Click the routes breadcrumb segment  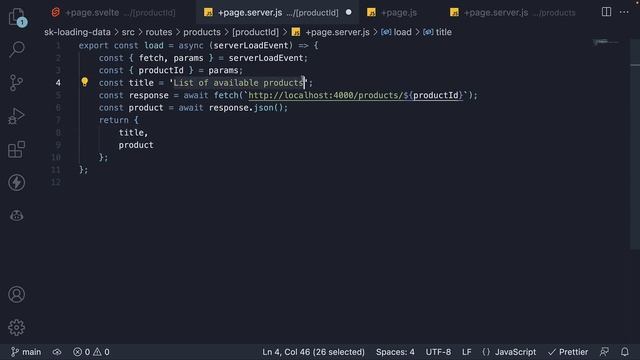click(159, 32)
